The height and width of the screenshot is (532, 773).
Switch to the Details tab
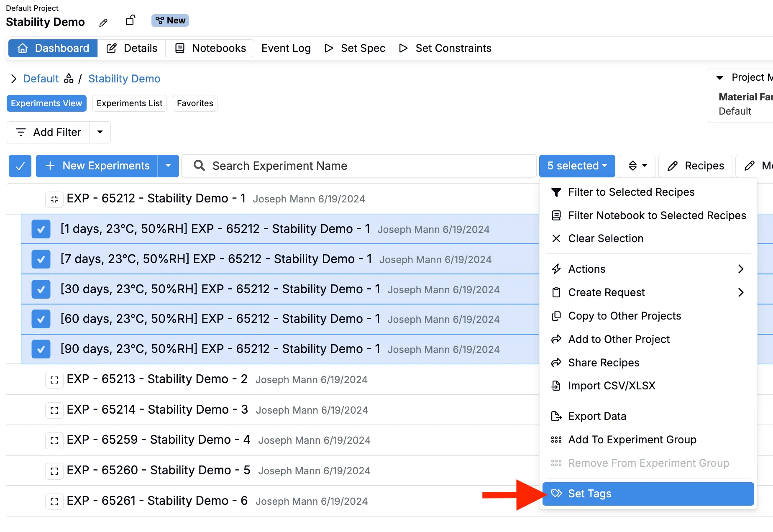click(132, 48)
